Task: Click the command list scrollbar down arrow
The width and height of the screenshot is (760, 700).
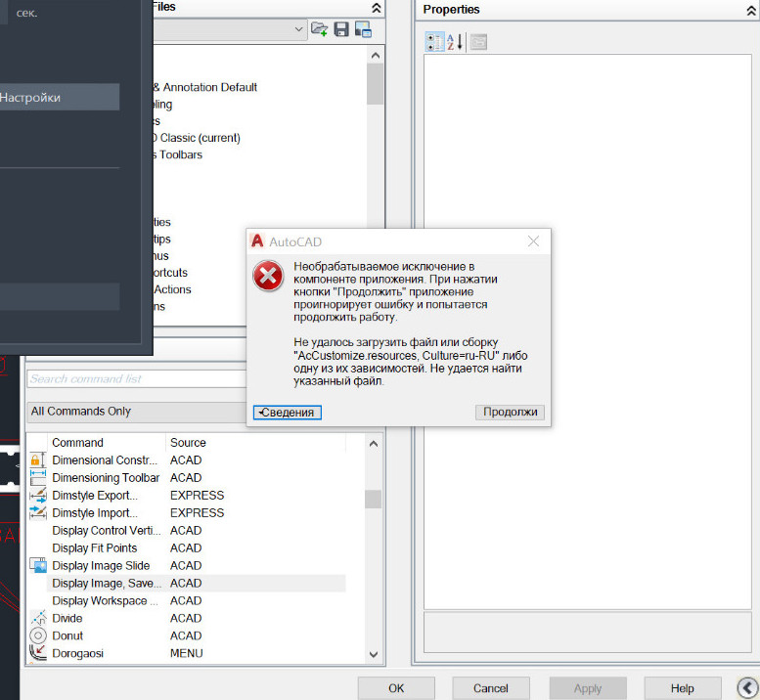Action: pos(374,654)
